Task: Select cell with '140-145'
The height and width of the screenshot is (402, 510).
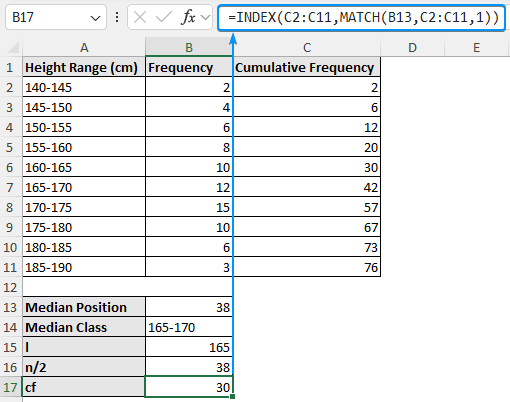Action: [84, 87]
